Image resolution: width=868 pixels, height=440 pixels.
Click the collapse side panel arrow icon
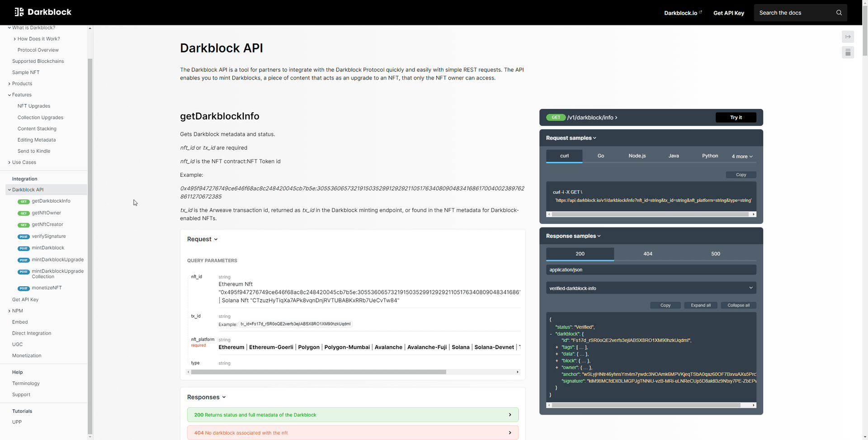pos(848,37)
